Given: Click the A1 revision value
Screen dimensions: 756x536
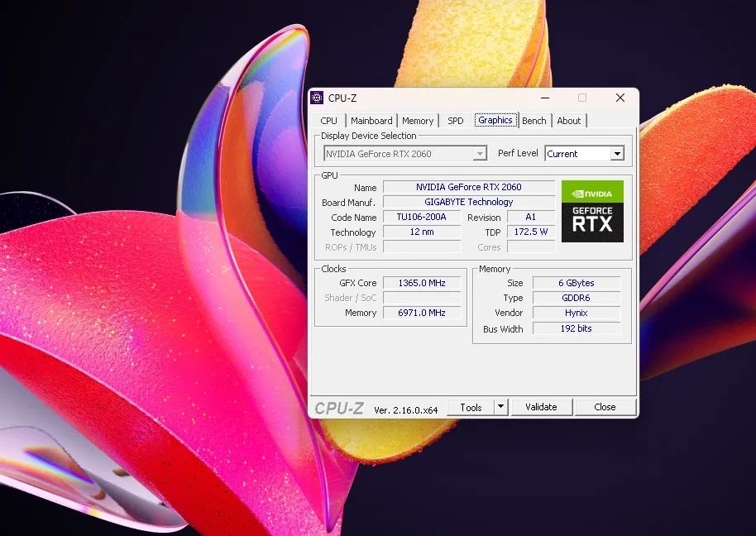Looking at the screenshot, I should click(530, 217).
